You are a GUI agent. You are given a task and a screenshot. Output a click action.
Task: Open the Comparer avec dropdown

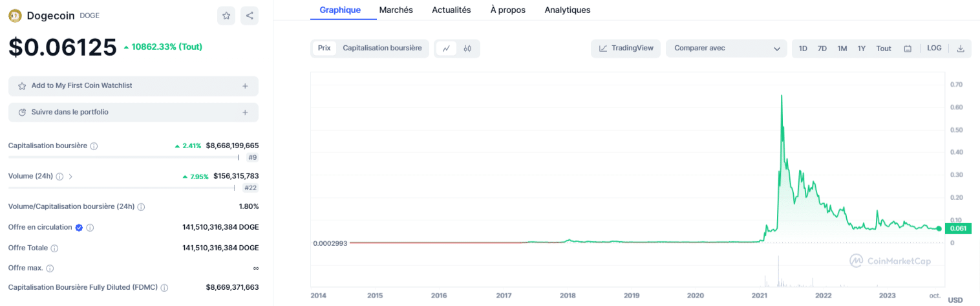tap(727, 49)
